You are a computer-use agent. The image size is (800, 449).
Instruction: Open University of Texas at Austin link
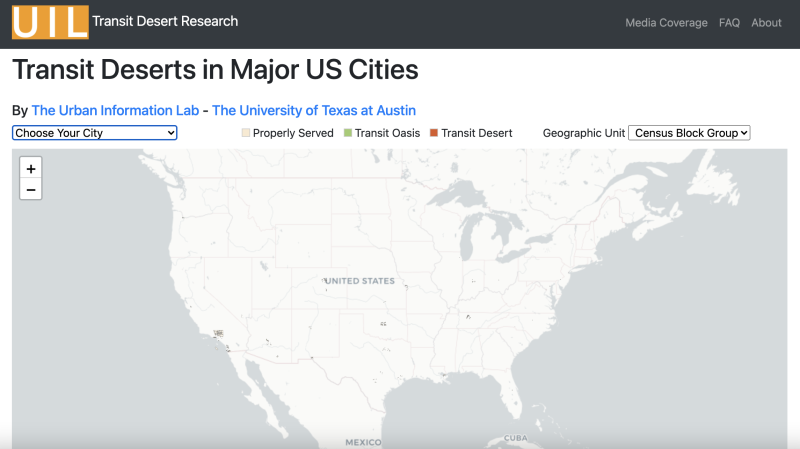point(314,111)
